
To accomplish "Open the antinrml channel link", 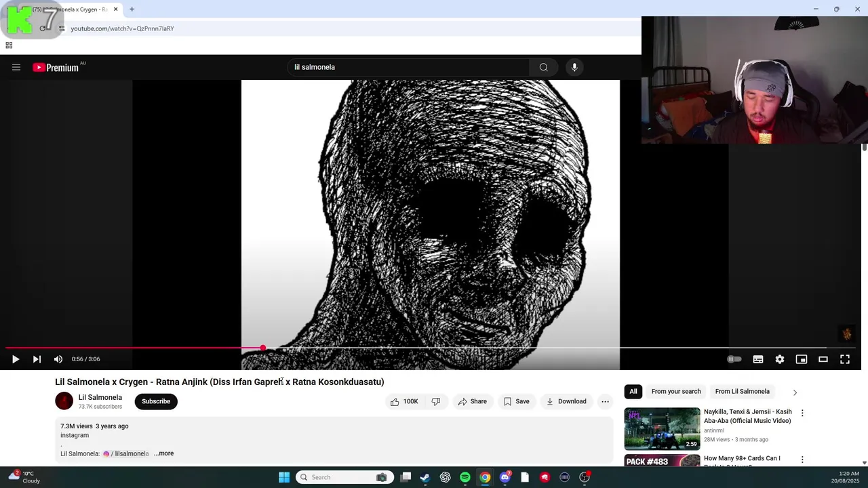I will click(713, 430).
